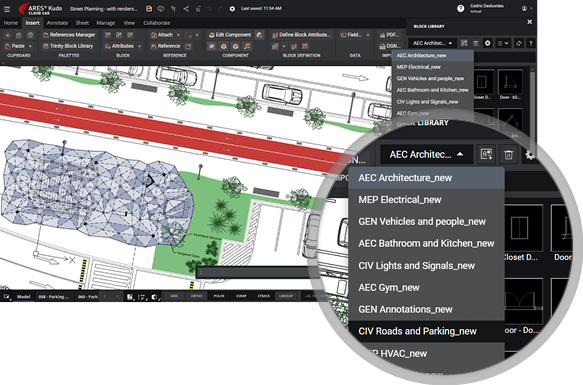Toggle POLAR tracking in status bar

[x=219, y=296]
